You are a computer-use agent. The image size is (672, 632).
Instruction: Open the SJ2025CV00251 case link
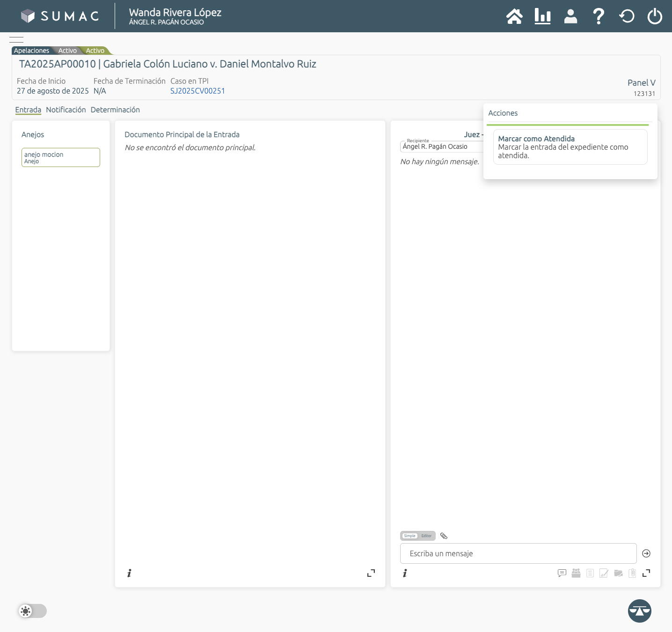tap(197, 91)
